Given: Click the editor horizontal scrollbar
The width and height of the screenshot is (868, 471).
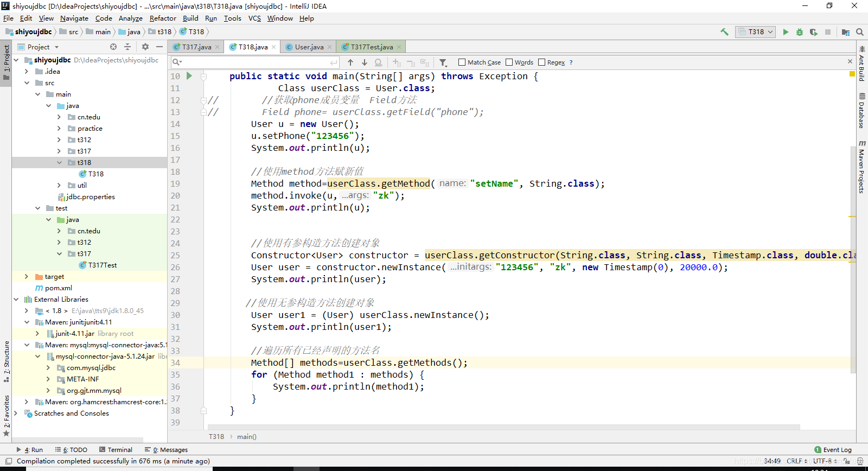Looking at the screenshot, I should point(505,427).
